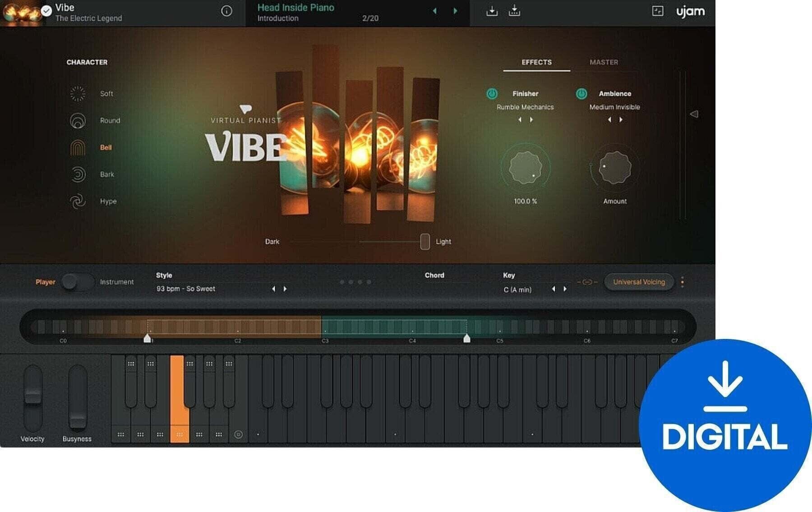Click the Finisher amount knob
This screenshot has width=812, height=512.
point(525,168)
